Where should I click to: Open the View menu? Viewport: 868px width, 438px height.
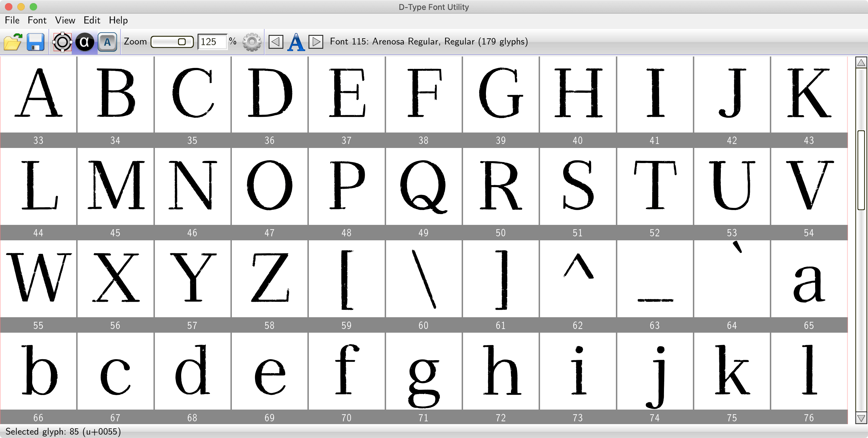(65, 20)
